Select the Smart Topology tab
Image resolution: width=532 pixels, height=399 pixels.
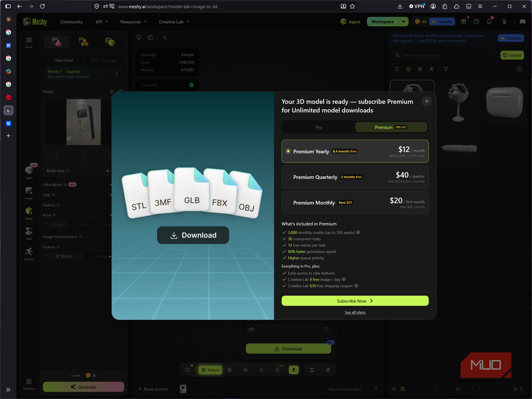coord(103,60)
